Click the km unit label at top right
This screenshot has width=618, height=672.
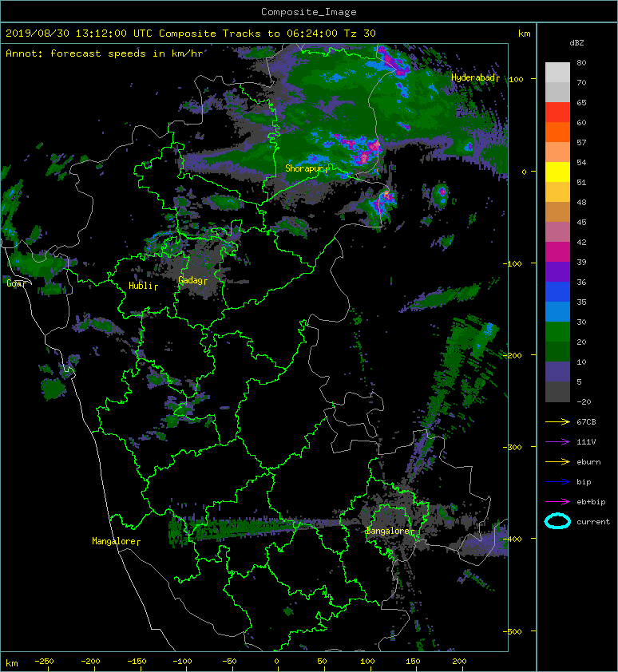pyautogui.click(x=524, y=34)
